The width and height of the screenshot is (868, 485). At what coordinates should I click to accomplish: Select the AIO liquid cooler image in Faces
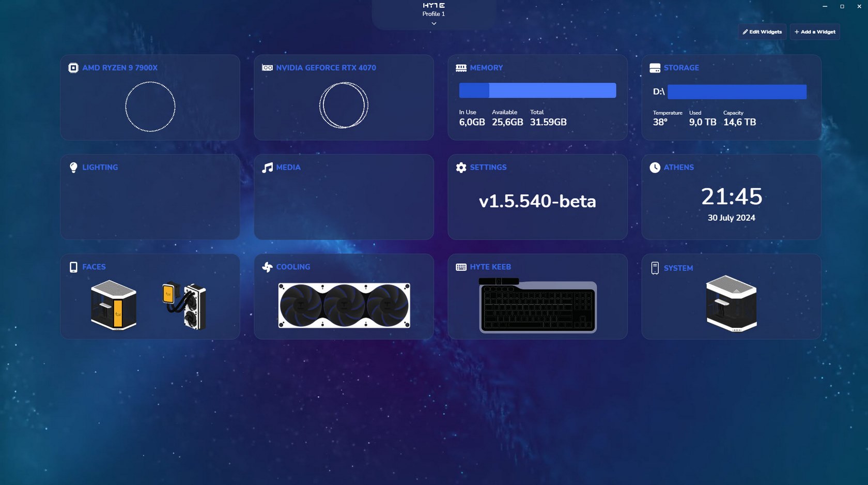click(184, 306)
